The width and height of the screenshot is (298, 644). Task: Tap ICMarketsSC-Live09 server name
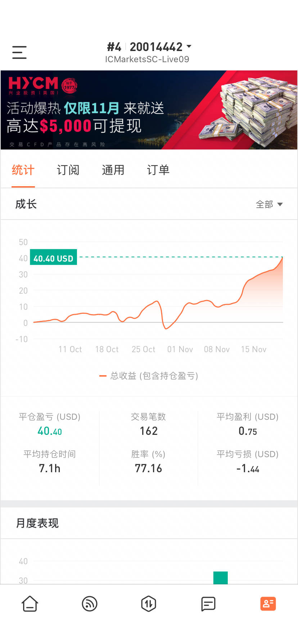(147, 59)
